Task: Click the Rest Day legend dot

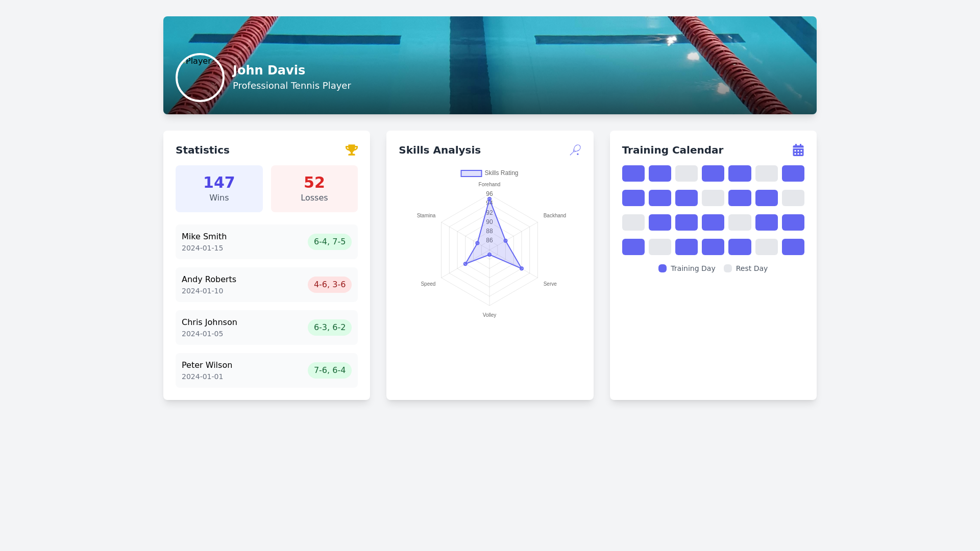Action: click(x=727, y=268)
